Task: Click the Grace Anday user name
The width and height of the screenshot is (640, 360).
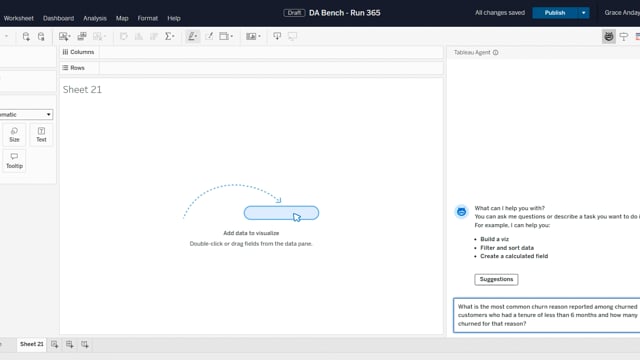Action: point(622,13)
